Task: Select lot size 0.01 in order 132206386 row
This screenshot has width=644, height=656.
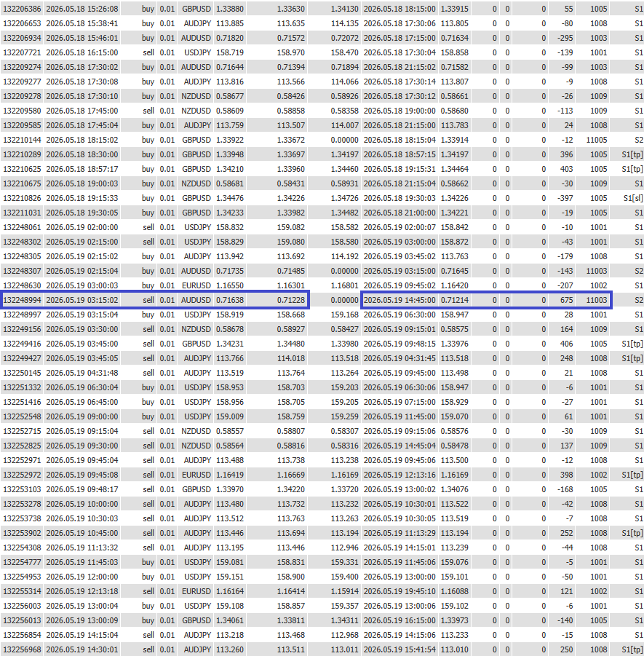Action: (167, 9)
